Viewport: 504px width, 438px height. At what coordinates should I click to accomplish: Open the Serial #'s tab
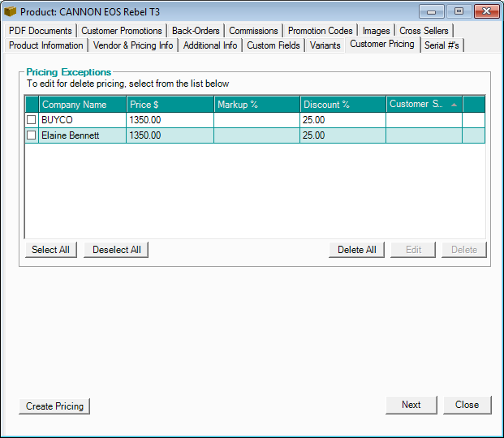pos(442,45)
